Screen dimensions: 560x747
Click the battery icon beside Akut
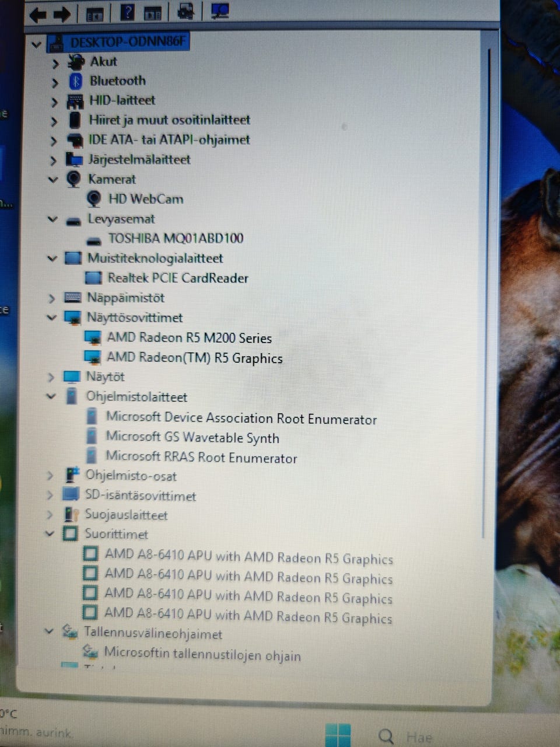pyautogui.click(x=75, y=62)
